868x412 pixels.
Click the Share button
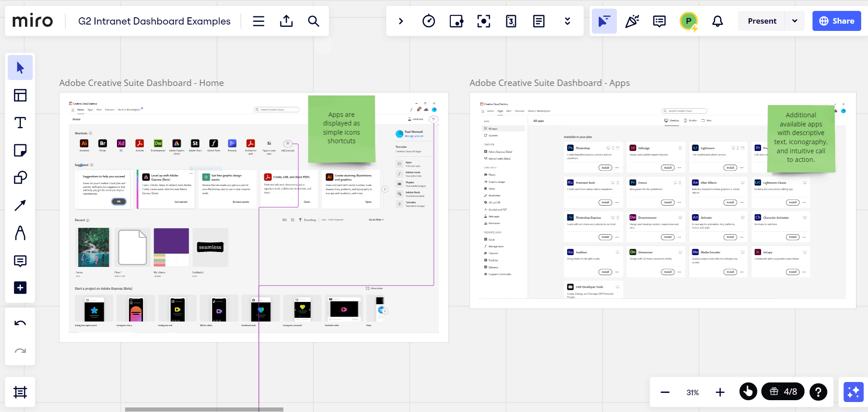click(837, 21)
